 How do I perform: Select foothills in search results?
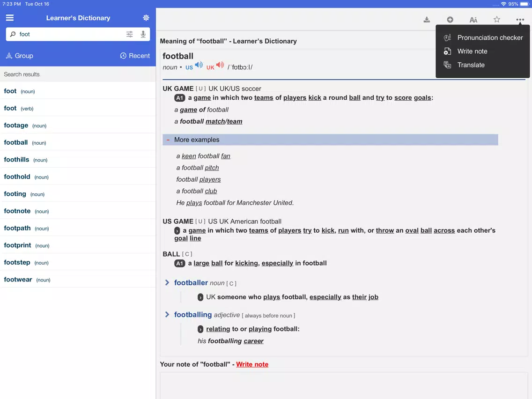click(x=78, y=160)
